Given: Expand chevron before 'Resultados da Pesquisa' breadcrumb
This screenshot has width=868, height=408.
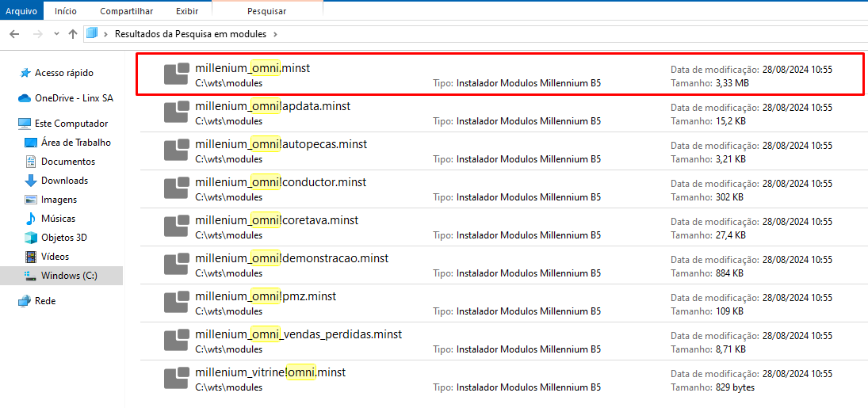Looking at the screenshot, I should point(105,34).
